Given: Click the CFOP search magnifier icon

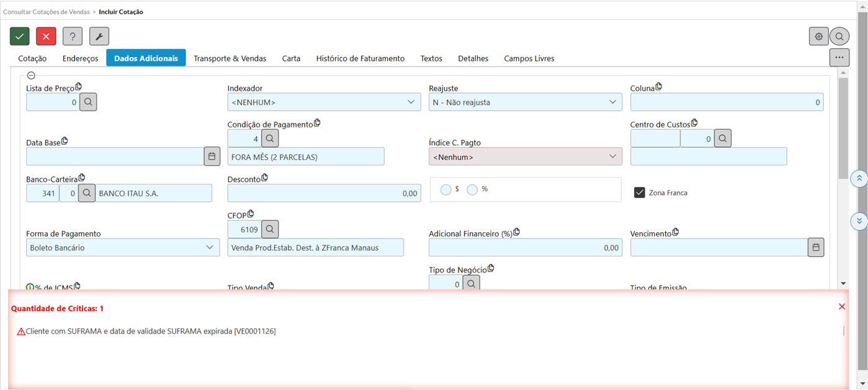Looking at the screenshot, I should point(270,229).
